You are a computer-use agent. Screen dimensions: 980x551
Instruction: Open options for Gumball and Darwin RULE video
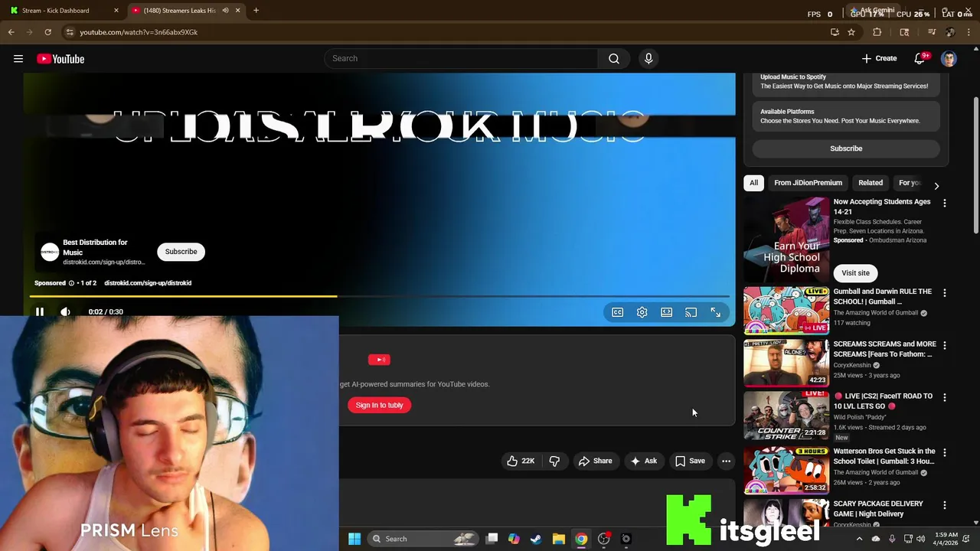point(944,293)
